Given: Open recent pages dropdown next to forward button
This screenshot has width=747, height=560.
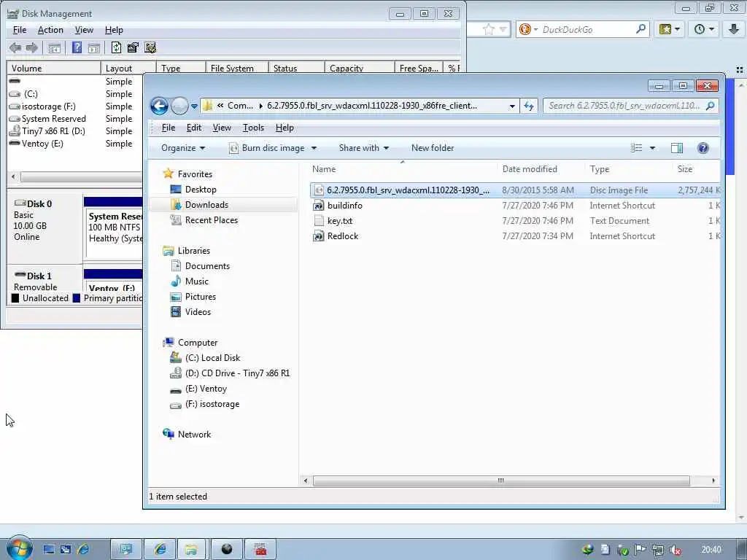Looking at the screenshot, I should [x=194, y=106].
